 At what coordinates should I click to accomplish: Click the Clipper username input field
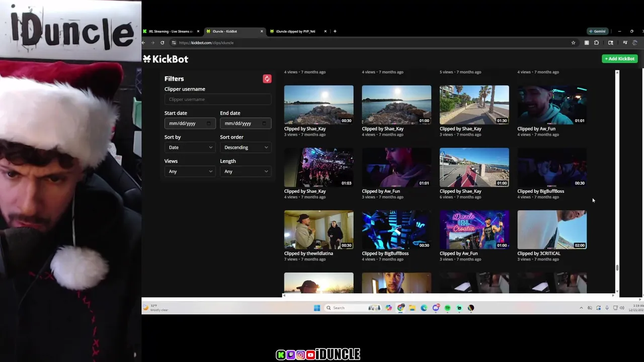(218, 99)
